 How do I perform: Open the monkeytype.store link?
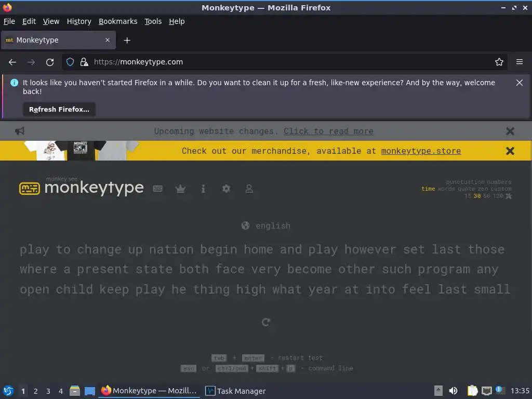(x=421, y=151)
